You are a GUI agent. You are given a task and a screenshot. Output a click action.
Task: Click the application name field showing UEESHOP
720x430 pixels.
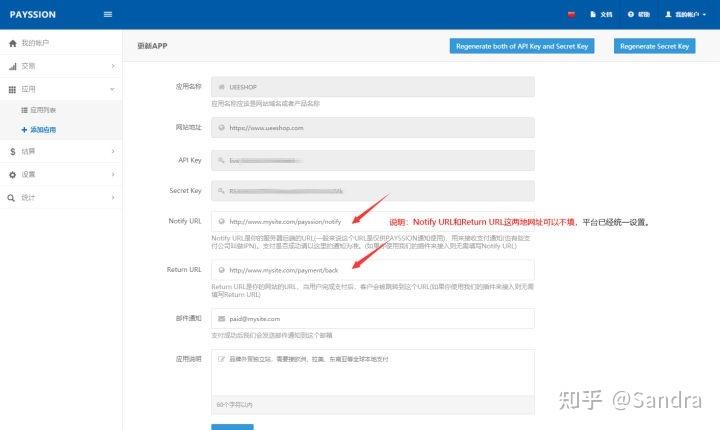[x=373, y=87]
